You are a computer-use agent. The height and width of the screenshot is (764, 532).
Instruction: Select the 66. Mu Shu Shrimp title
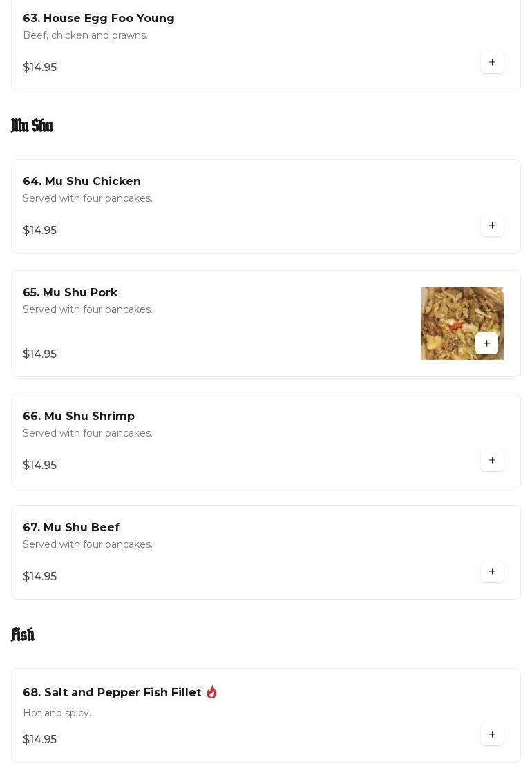pyautogui.click(x=79, y=416)
